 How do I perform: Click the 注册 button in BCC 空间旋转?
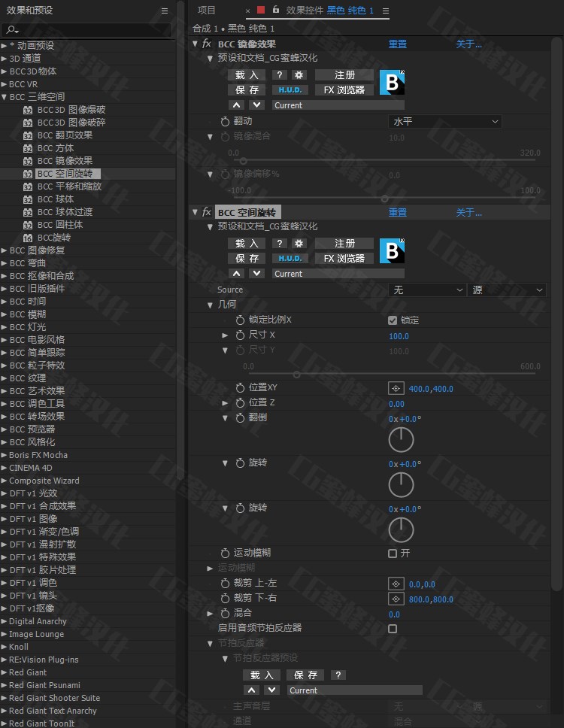(x=344, y=243)
